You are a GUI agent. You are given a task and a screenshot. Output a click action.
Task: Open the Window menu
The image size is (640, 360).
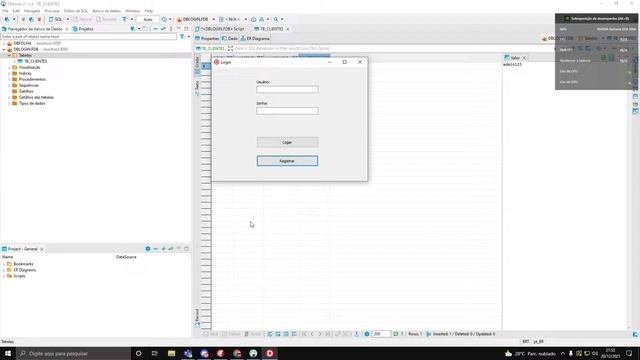point(132,11)
